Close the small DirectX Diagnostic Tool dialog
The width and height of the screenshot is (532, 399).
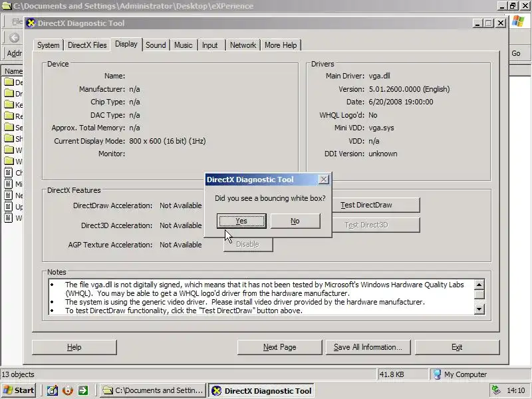point(324,180)
